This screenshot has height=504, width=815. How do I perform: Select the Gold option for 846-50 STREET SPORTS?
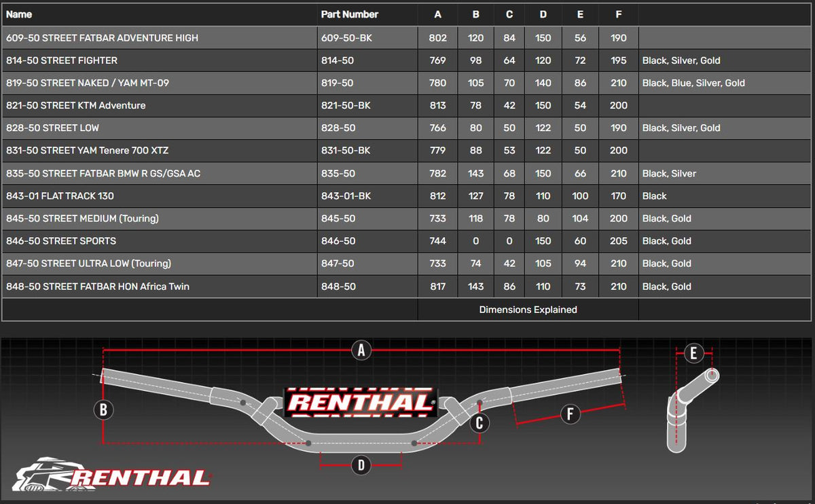tap(680, 241)
